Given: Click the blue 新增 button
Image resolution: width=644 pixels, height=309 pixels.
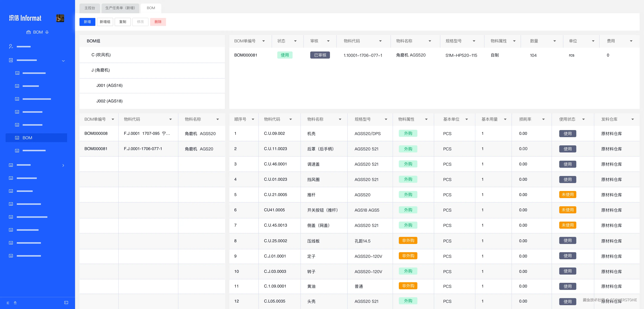Looking at the screenshot, I should coord(87,22).
